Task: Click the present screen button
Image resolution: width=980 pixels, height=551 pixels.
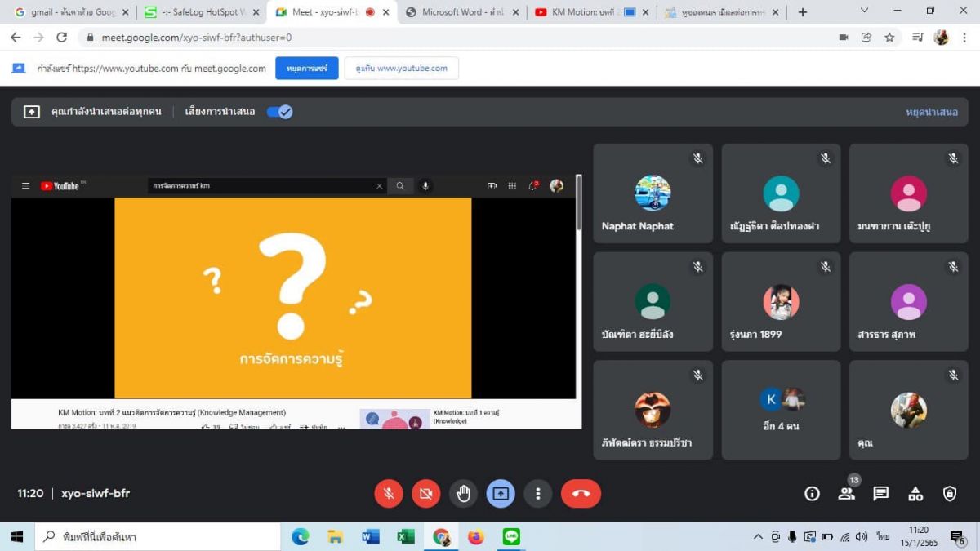Action: 501,493
